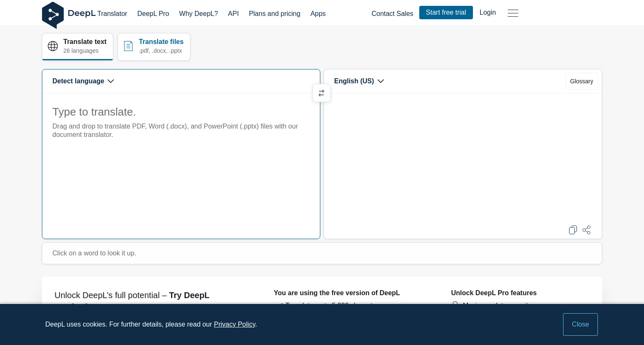Close the cookie notice banner

click(x=580, y=324)
